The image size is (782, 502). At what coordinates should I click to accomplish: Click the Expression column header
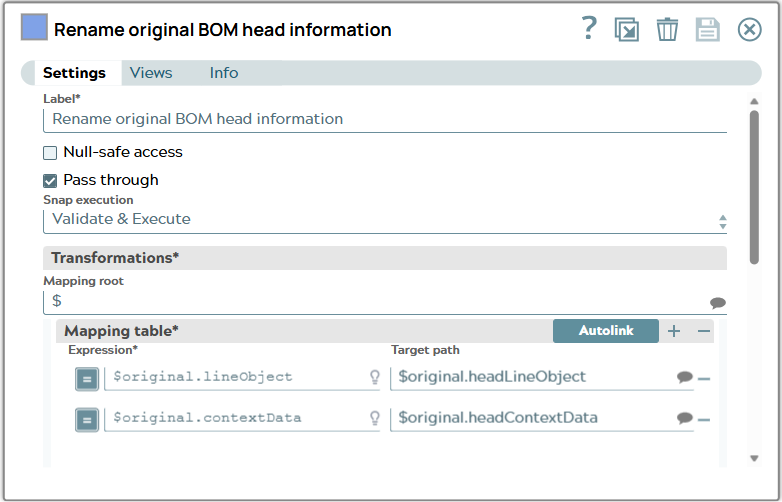[103, 350]
